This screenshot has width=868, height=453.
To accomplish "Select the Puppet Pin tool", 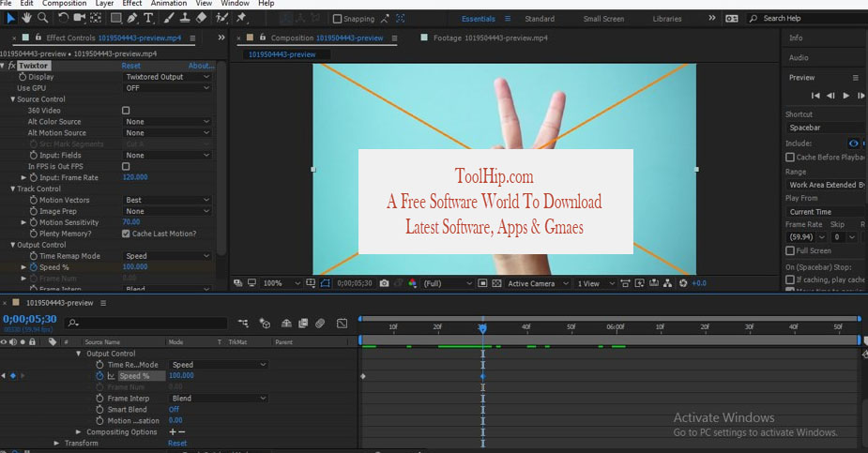I will tap(241, 18).
